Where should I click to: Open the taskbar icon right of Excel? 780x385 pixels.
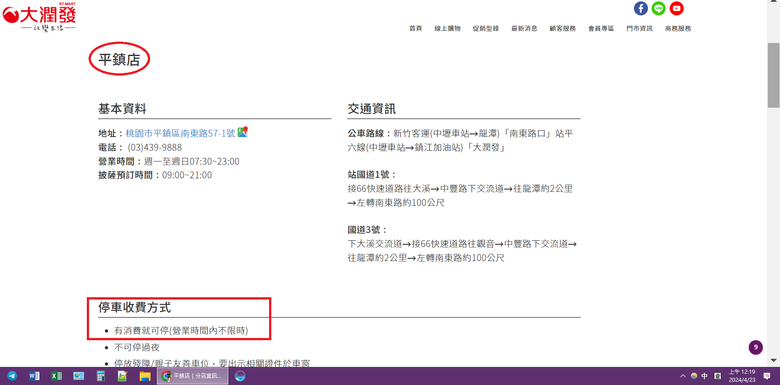(79, 376)
